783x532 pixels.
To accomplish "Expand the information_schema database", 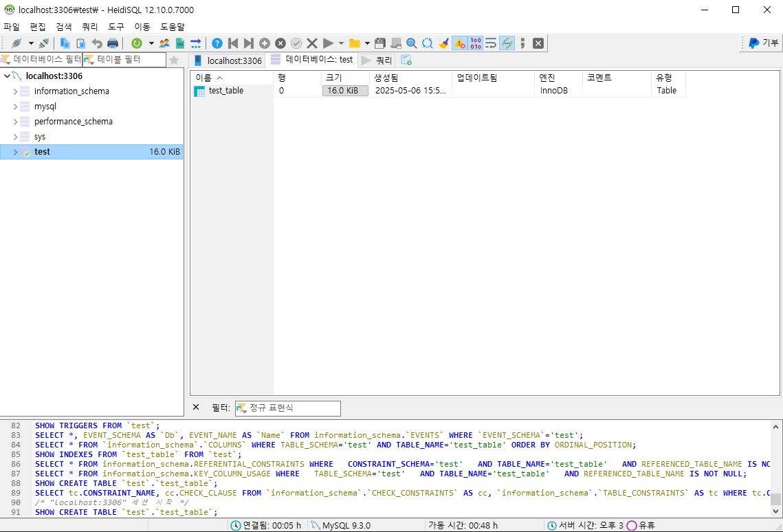I will click(x=16, y=91).
